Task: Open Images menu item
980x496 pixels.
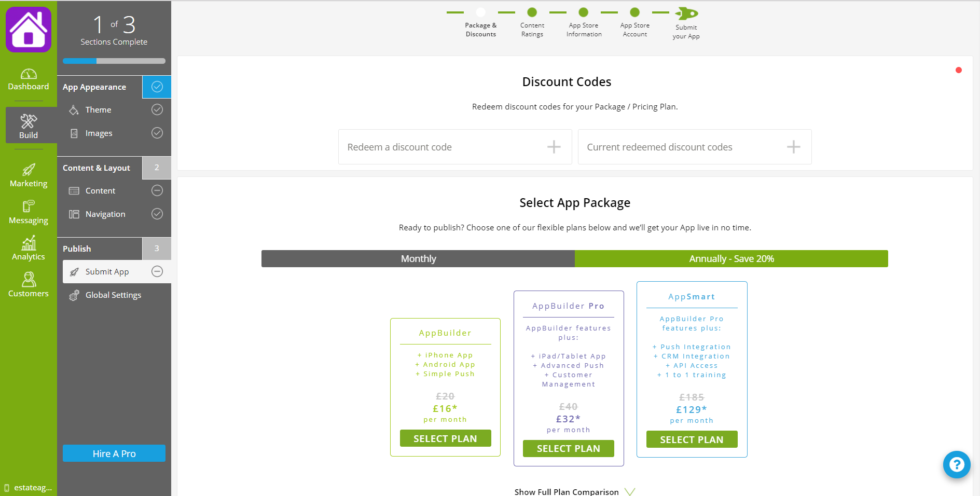Action: click(x=99, y=133)
